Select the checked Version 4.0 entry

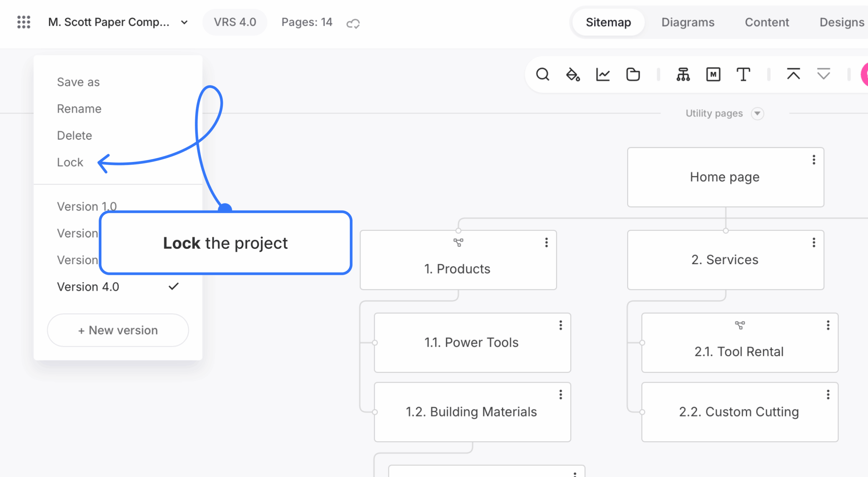pyautogui.click(x=117, y=287)
